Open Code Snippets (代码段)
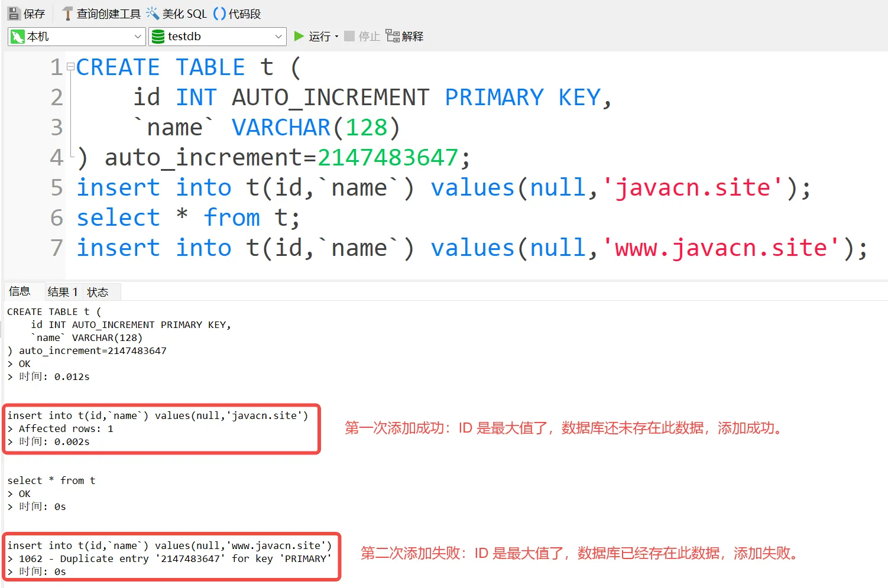 [237, 14]
